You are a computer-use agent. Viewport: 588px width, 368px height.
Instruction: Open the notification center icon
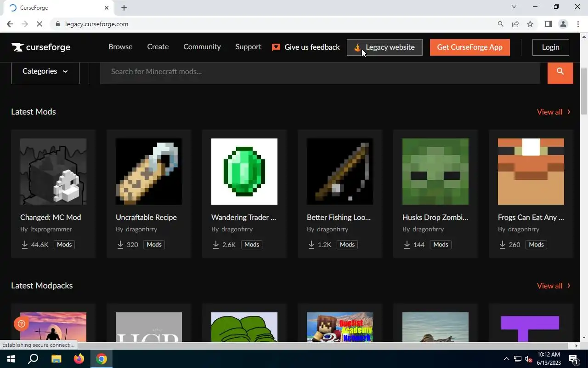pos(574,359)
